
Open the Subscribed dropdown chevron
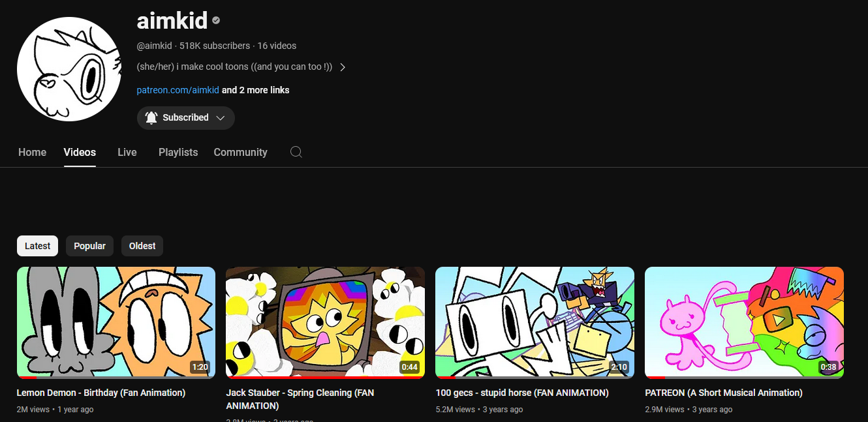(221, 118)
